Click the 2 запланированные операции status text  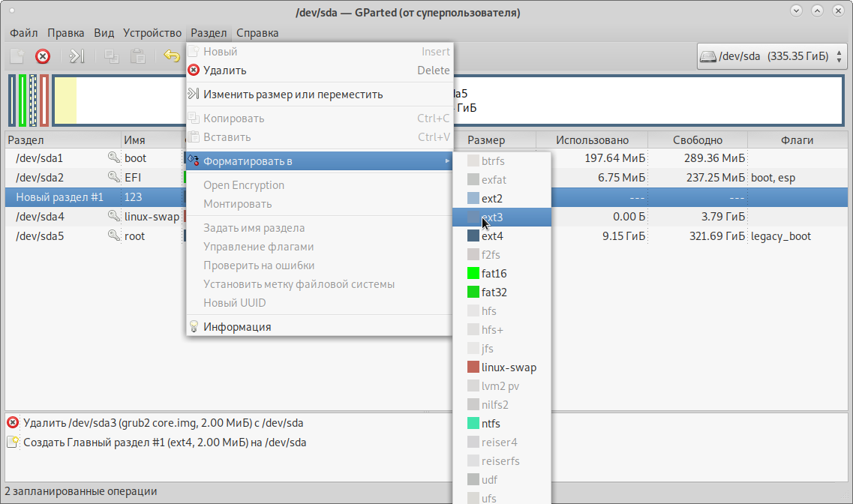click(x=81, y=491)
